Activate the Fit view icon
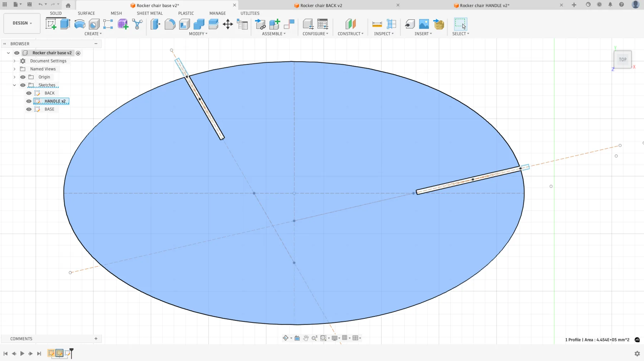 324,338
